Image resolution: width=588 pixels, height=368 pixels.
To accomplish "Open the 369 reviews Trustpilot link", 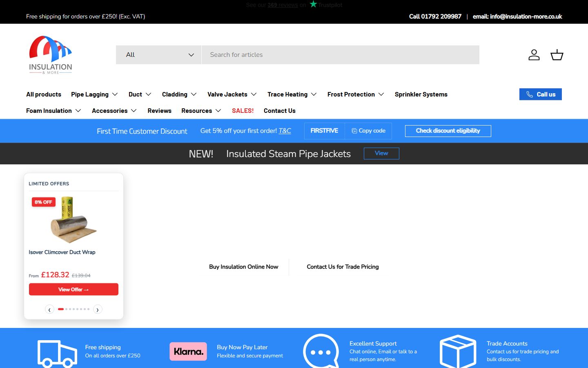I will [x=283, y=5].
